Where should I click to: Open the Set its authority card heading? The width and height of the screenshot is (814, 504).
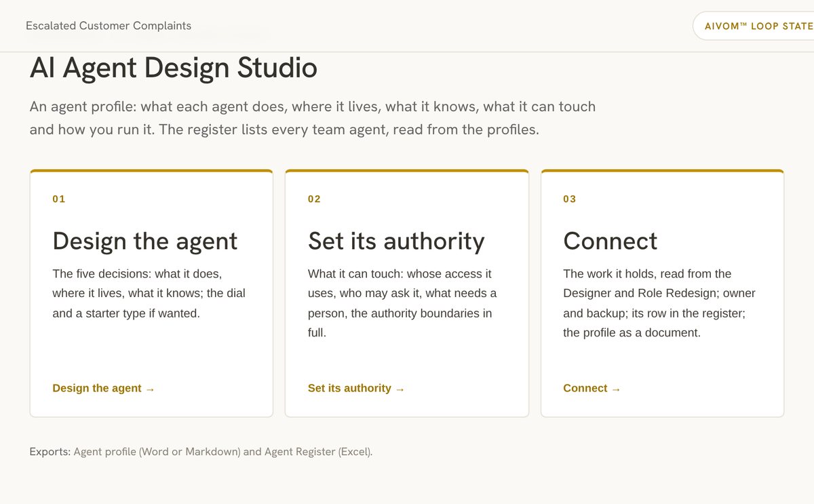click(x=396, y=241)
